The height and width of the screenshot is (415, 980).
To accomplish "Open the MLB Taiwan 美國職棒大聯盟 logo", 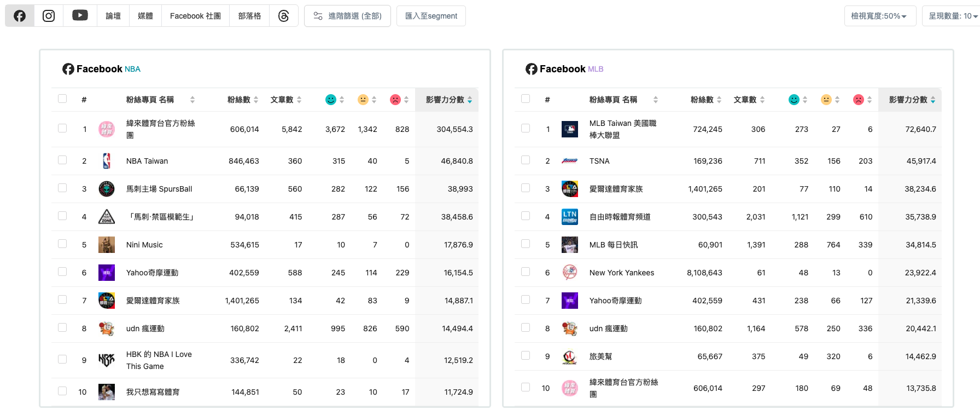I will click(x=570, y=129).
